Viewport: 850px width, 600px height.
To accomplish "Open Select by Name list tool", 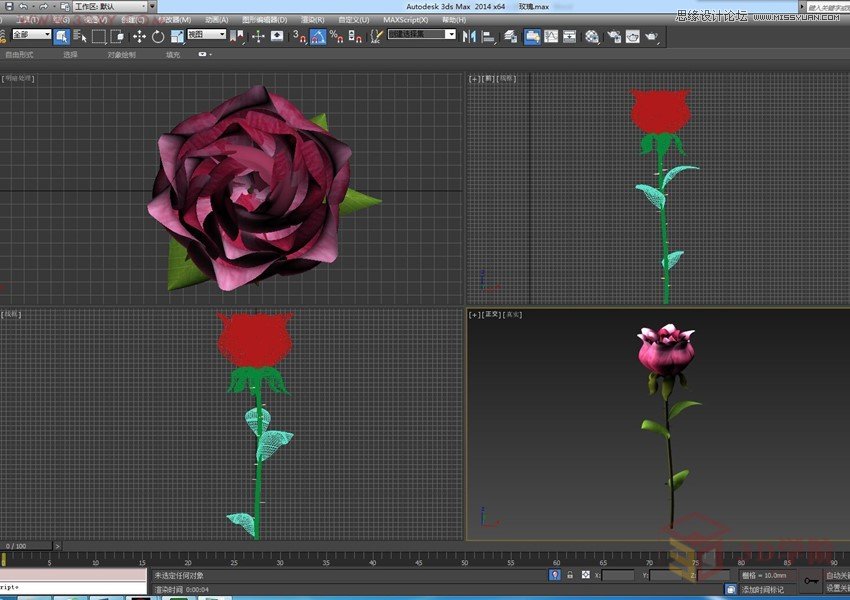I will tap(80, 37).
